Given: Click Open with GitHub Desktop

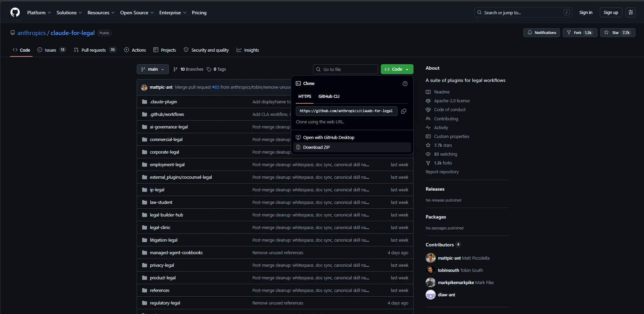Looking at the screenshot, I should click(x=352, y=137).
